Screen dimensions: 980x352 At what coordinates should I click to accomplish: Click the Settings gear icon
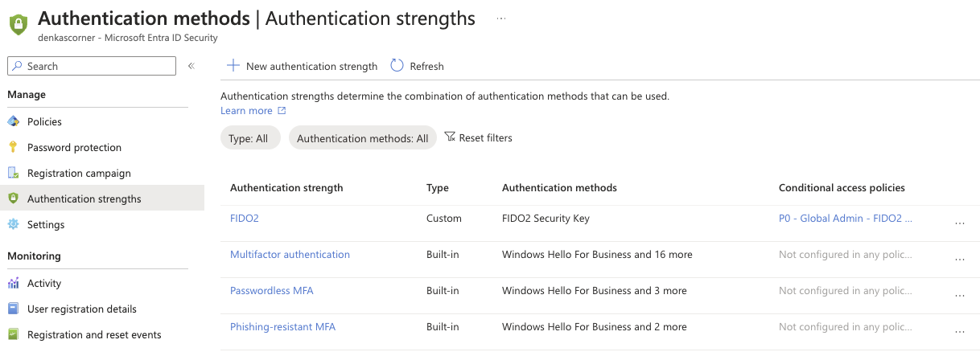tap(13, 224)
